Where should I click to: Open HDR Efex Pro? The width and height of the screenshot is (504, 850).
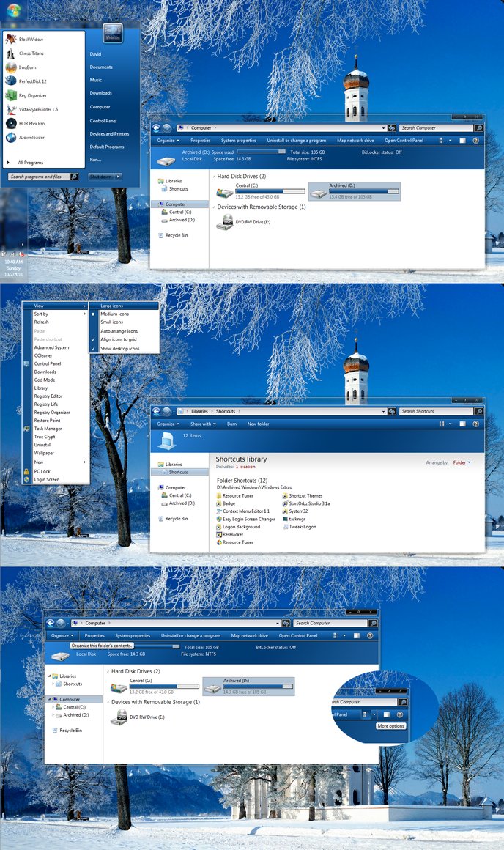click(x=31, y=123)
